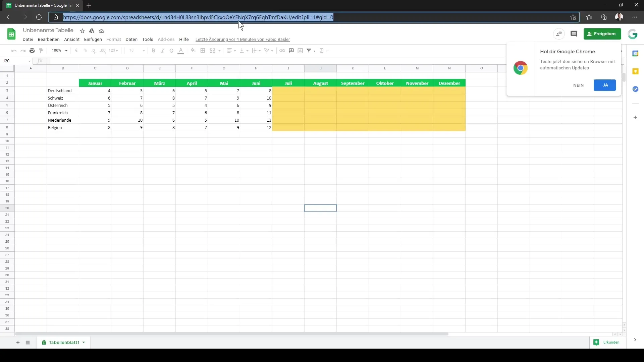Screen dimensions: 644x362
Task: Toggle italic formatting
Action: 163,51
